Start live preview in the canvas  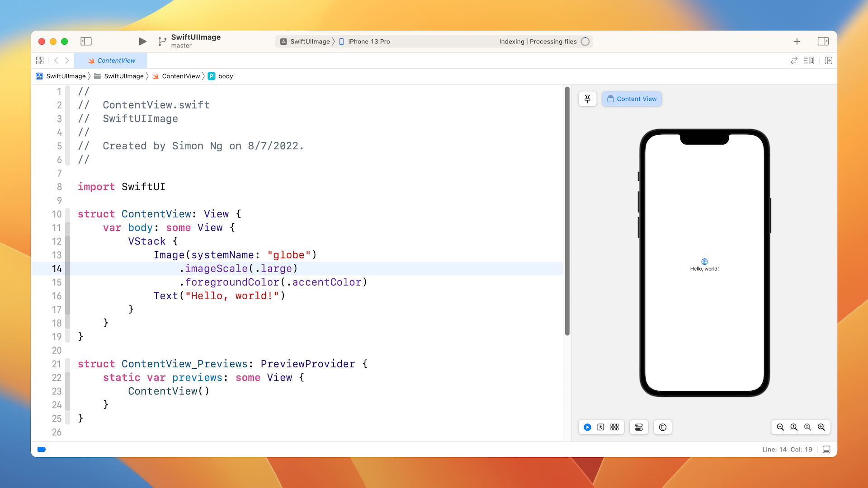[586, 427]
